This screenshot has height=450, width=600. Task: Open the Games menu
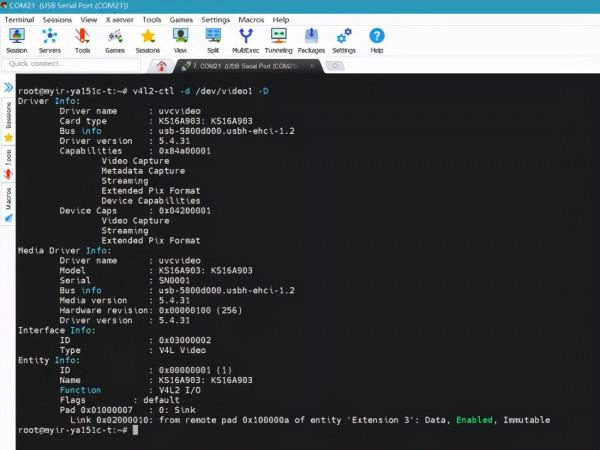click(x=181, y=20)
